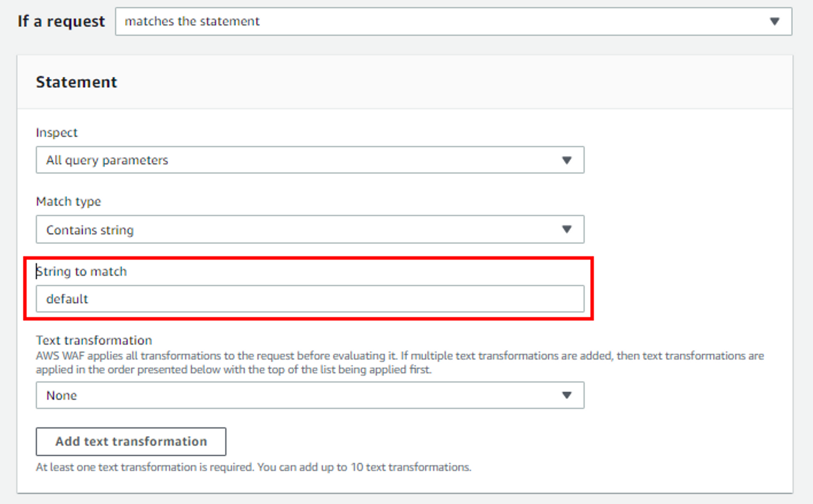Click the 'If a request' label

[61, 21]
